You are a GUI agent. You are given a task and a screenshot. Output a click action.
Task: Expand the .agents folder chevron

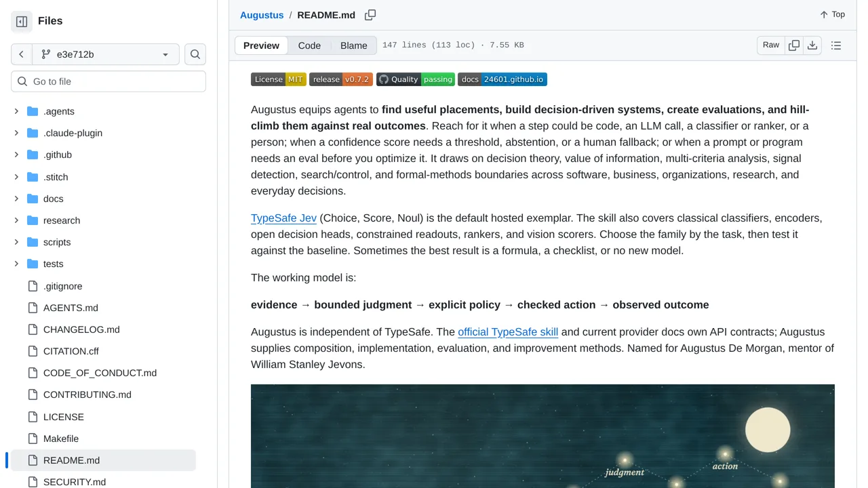pyautogui.click(x=16, y=111)
